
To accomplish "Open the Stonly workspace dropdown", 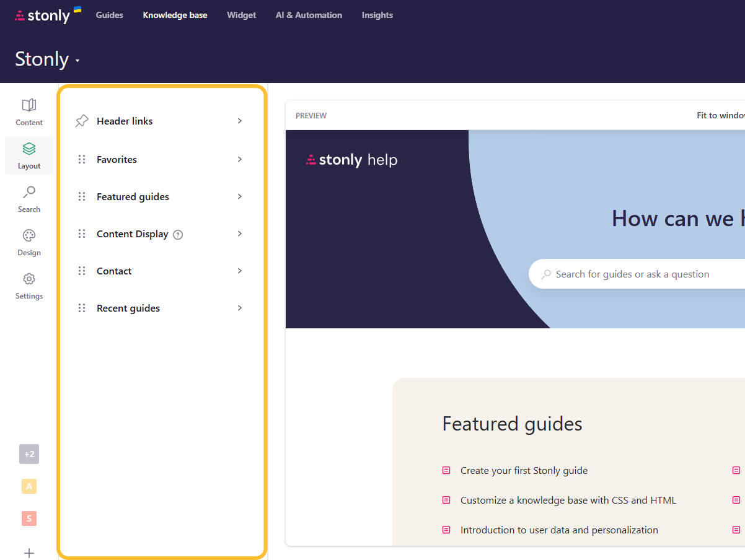I will tap(48, 59).
